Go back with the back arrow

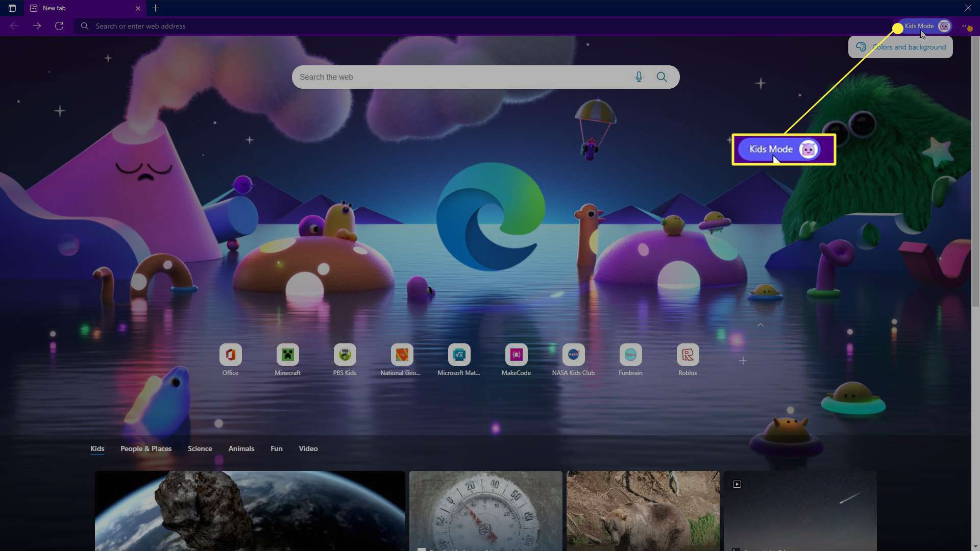14,26
